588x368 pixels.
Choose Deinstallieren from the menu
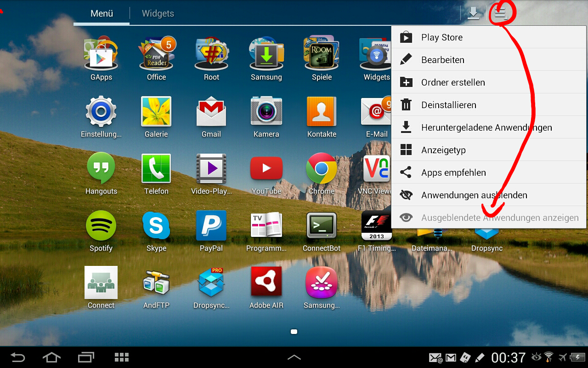pyautogui.click(x=489, y=105)
